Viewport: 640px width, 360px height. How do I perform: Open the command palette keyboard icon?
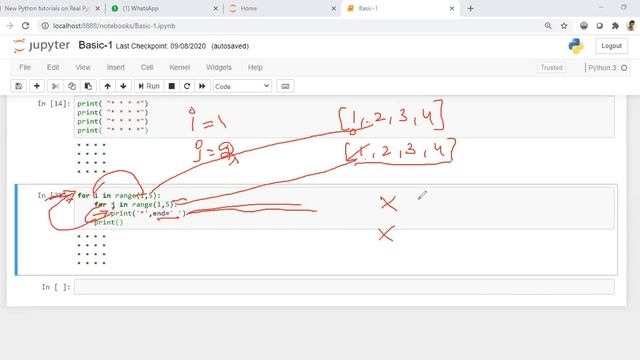(x=285, y=86)
